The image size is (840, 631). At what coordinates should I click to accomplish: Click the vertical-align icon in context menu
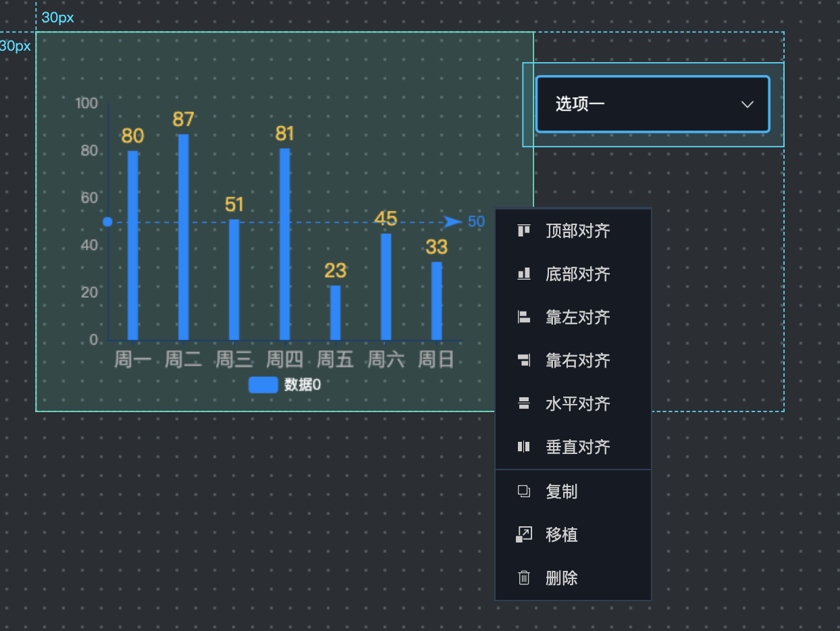coord(523,447)
